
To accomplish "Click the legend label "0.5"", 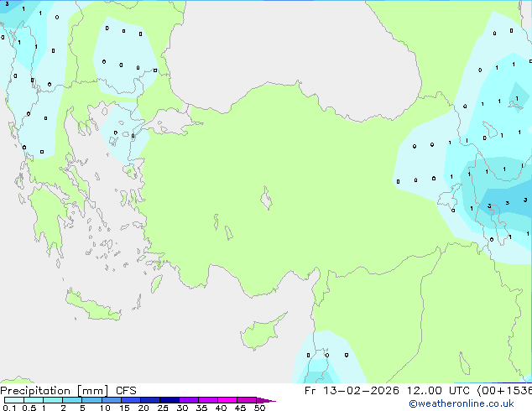I will pyautogui.click(x=29, y=408).
